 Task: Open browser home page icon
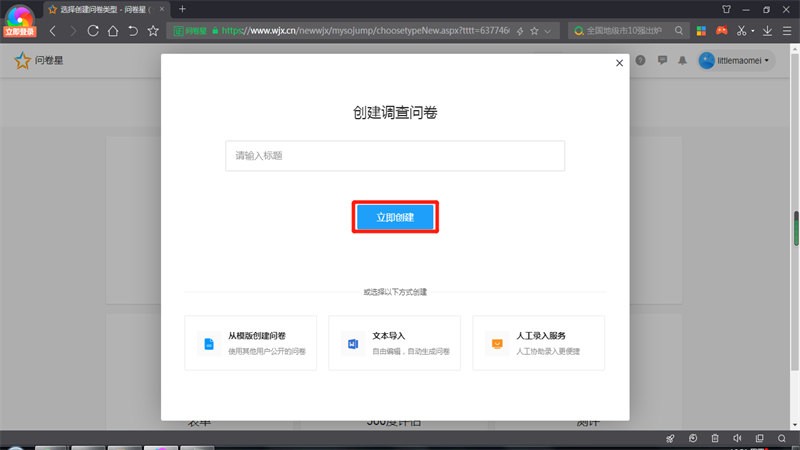[x=113, y=31]
